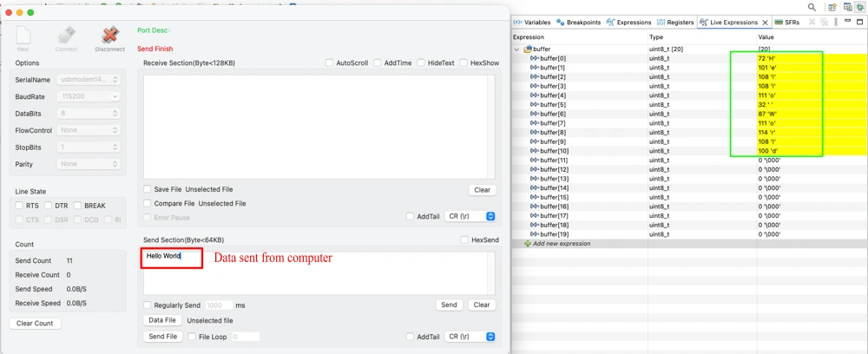Open the send section CR line-ending dropdown

[x=469, y=337]
